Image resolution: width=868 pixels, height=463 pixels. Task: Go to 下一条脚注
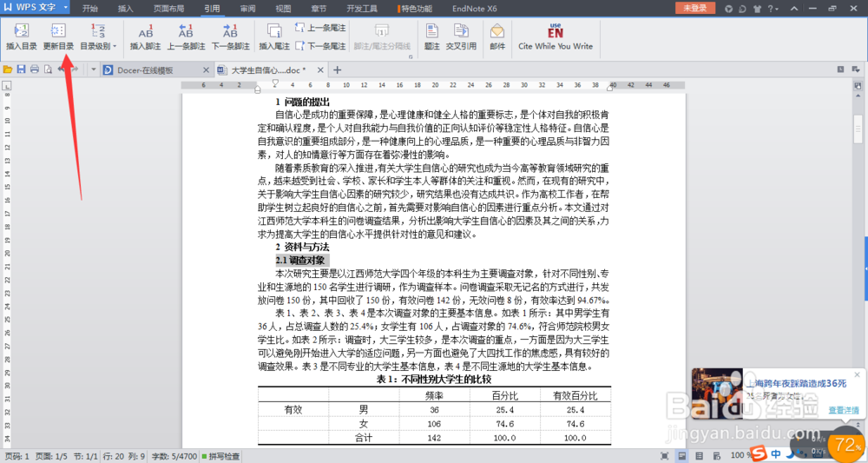[230, 37]
